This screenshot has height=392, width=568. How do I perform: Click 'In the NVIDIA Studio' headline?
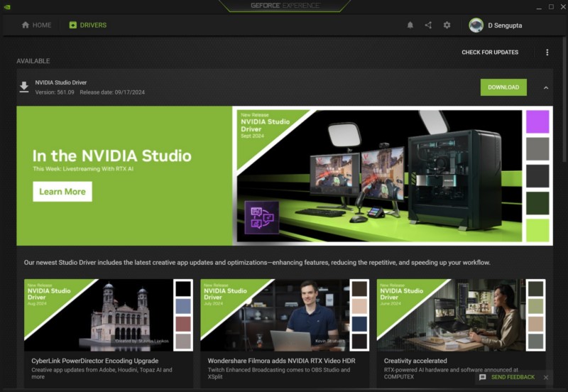click(112, 156)
